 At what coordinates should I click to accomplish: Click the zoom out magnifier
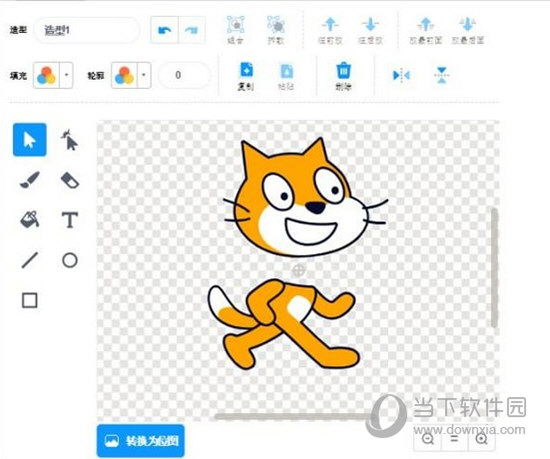428,439
